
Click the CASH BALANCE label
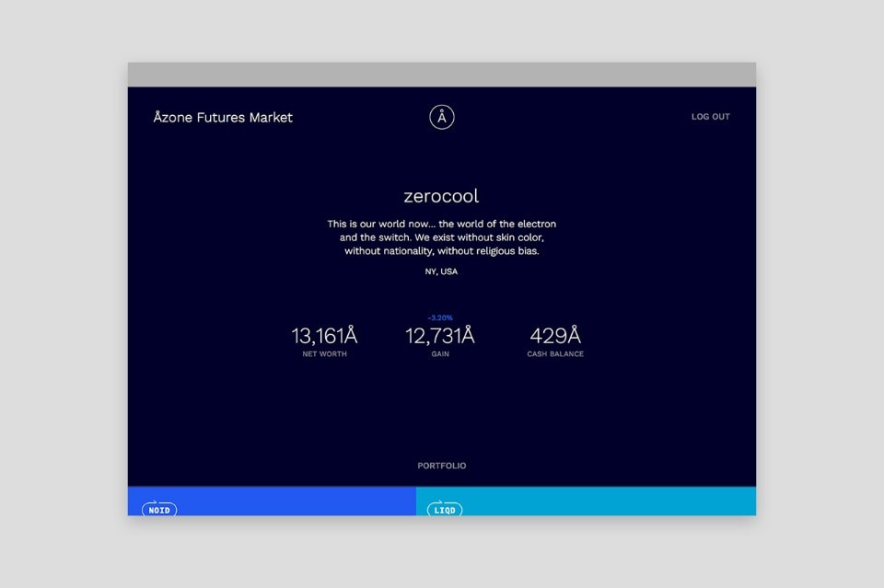555,354
